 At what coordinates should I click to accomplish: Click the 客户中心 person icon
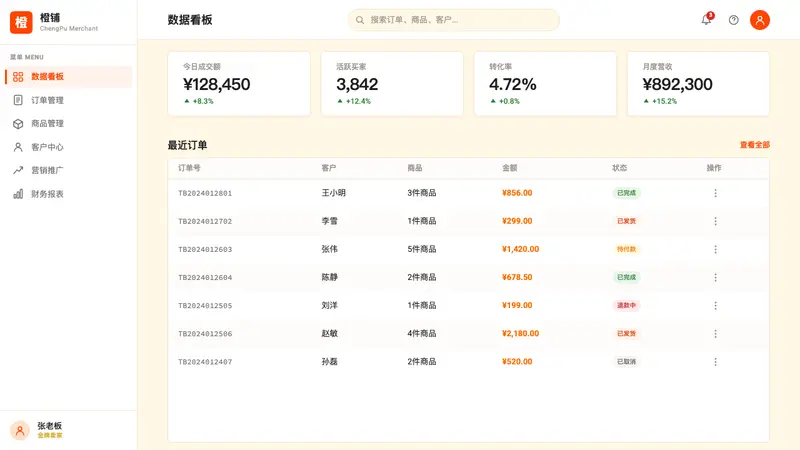pyautogui.click(x=18, y=147)
